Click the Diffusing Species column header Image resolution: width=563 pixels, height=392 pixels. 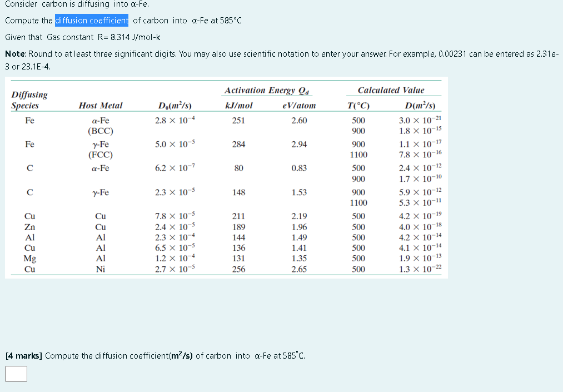click(x=27, y=99)
